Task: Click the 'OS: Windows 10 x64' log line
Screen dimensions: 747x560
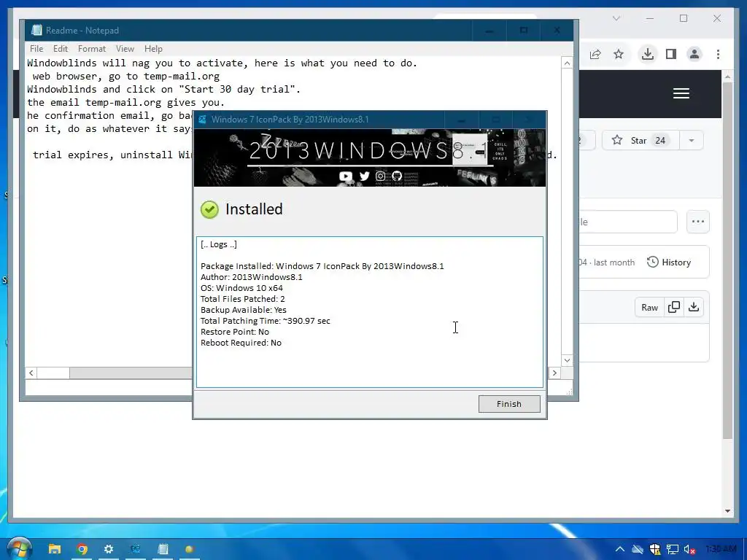Action: 241,288
